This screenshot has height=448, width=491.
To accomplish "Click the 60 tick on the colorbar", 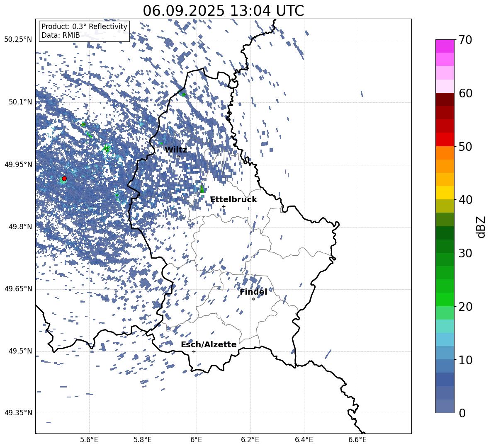I will tap(465, 93).
